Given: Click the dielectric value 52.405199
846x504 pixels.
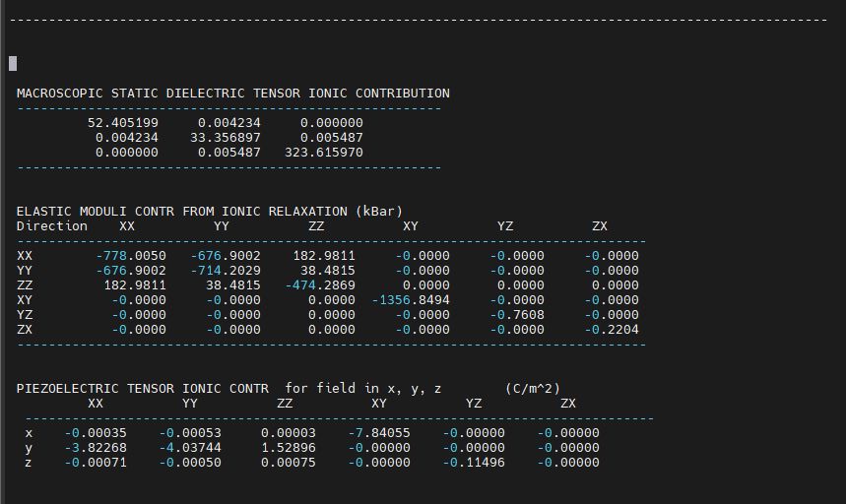Looking at the screenshot, I should 123,123.
